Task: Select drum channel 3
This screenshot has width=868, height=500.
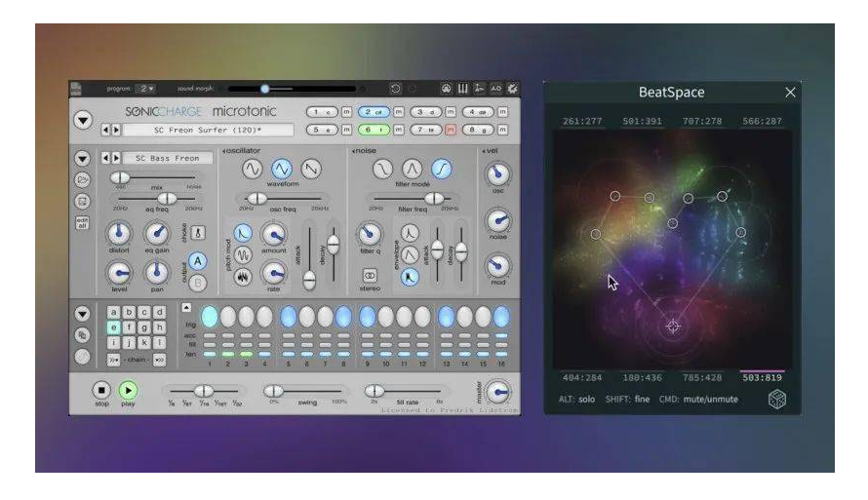Action: click(x=425, y=112)
